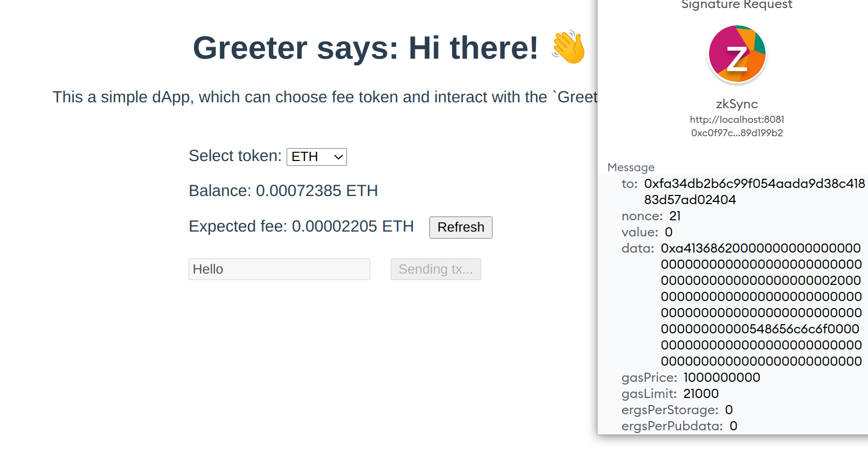Click the gasPrice value 1000000000
Image resolution: width=868 pixels, height=461 pixels.
pos(721,378)
